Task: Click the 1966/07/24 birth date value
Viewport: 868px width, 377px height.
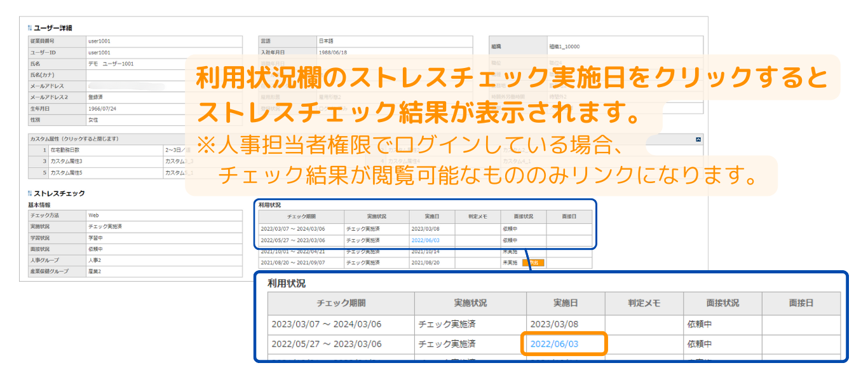Action: pos(102,109)
